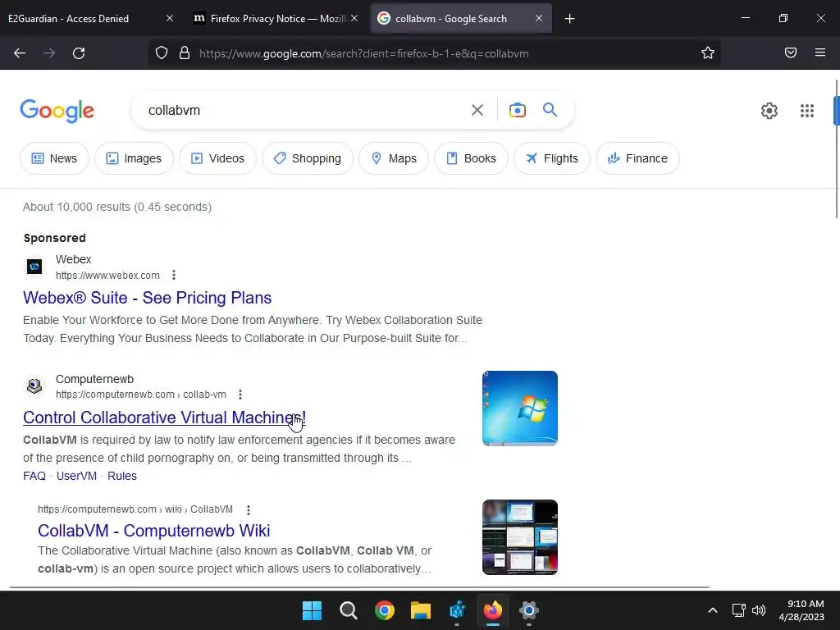
Task: Click the Computernewb favicon icon
Action: click(34, 386)
